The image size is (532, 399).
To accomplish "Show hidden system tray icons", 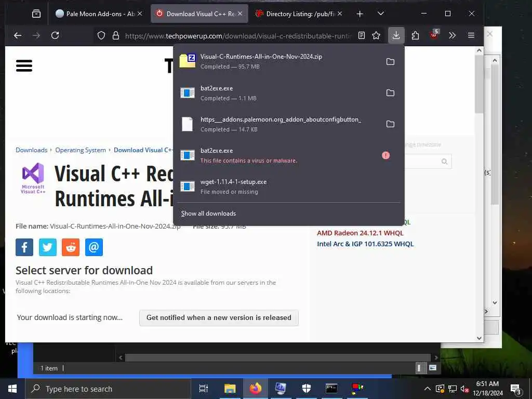I will pyautogui.click(x=428, y=389).
